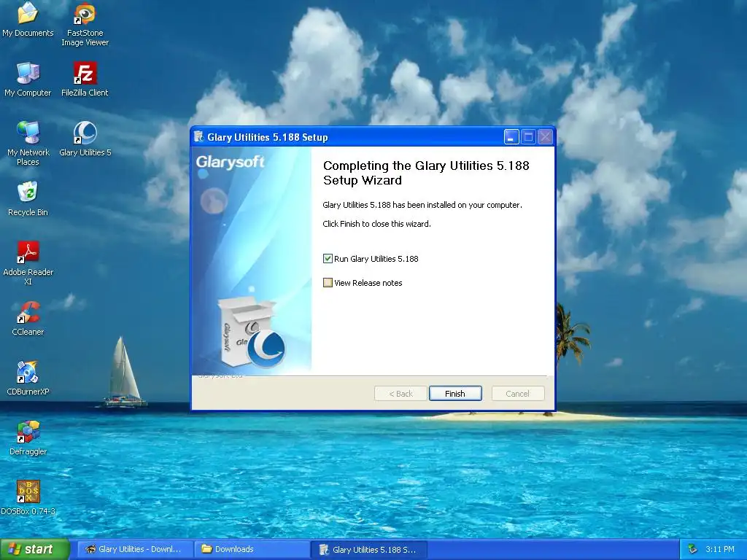Image resolution: width=747 pixels, height=560 pixels.
Task: Click 'Click Finish to close this wizard' text
Action: 376,224
